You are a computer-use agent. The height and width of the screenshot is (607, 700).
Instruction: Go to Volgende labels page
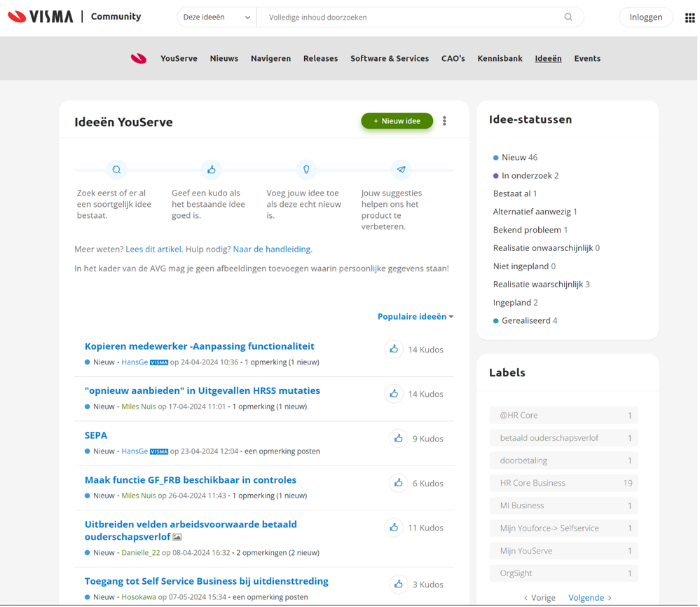tap(590, 598)
